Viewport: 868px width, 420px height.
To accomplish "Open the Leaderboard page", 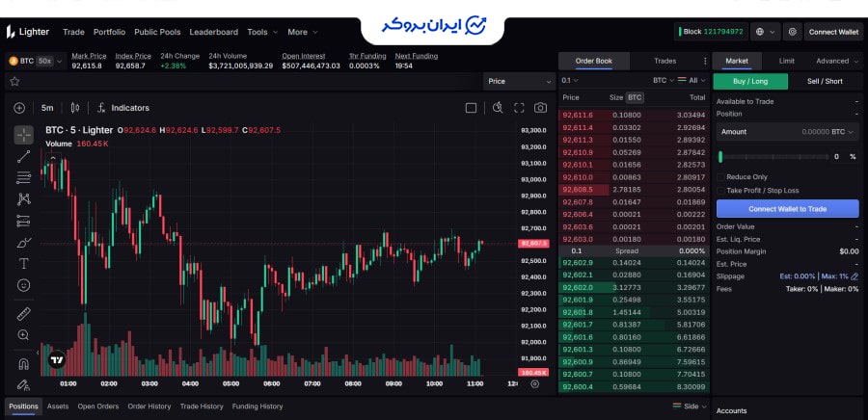I will point(214,32).
